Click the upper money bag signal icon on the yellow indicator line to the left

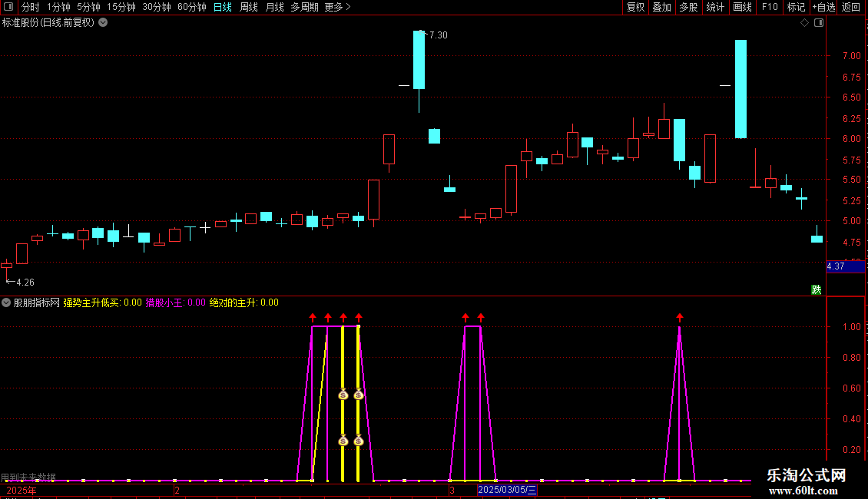click(343, 395)
